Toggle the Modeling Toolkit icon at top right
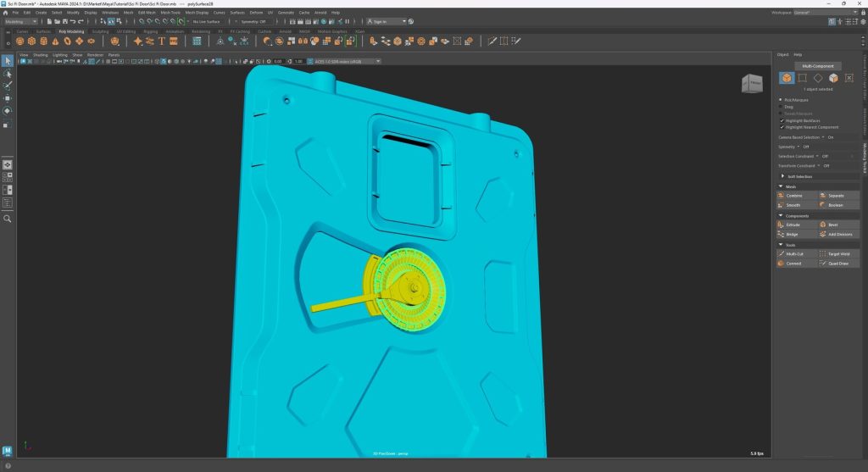This screenshot has width=868, height=472. point(832,21)
